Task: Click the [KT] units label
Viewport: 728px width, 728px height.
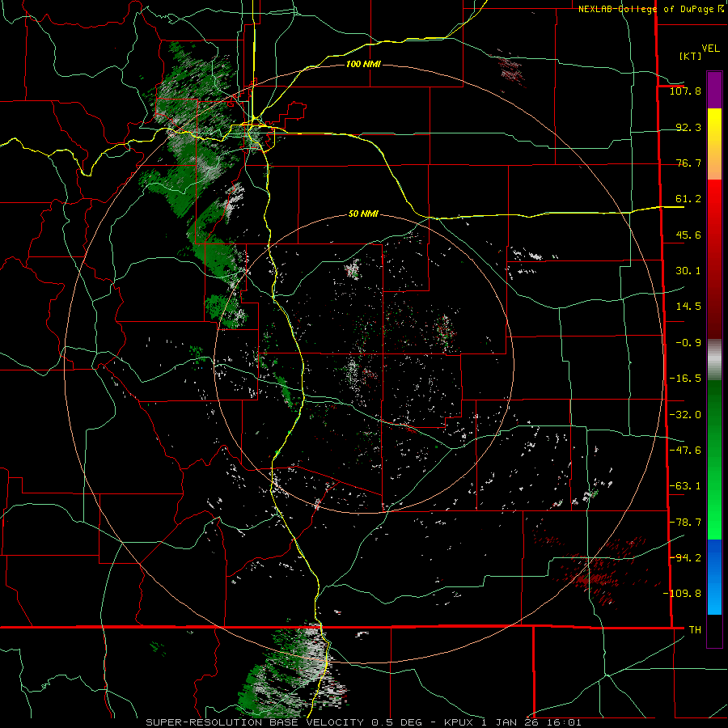Action: [691, 56]
